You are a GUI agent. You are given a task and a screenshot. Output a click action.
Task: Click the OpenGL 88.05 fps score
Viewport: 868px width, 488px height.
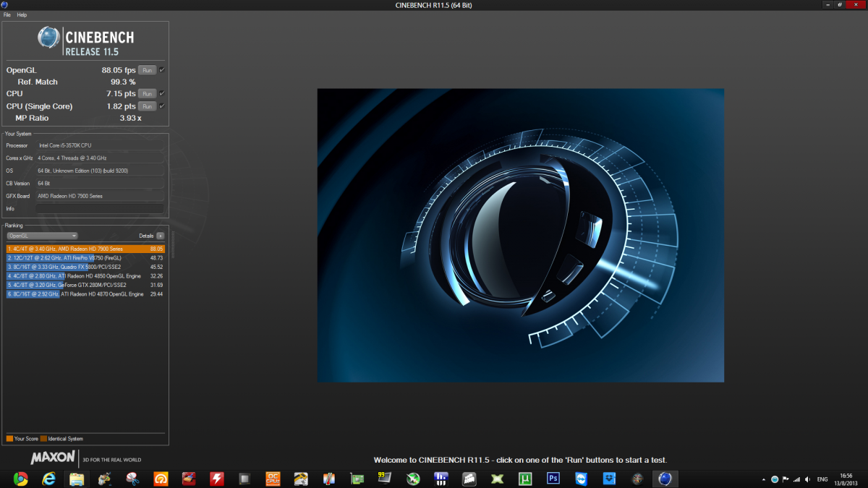click(x=119, y=70)
